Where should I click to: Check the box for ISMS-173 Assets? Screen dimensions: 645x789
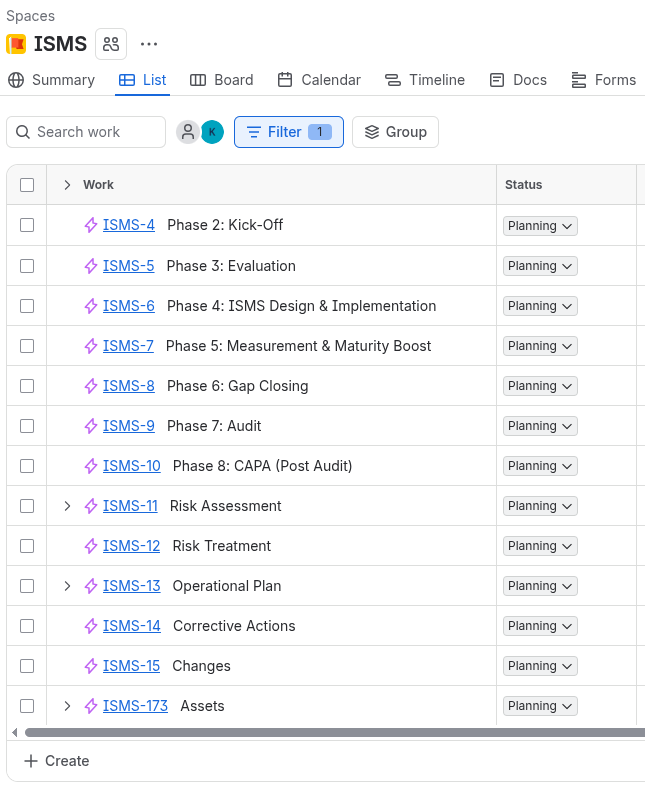tap(27, 706)
